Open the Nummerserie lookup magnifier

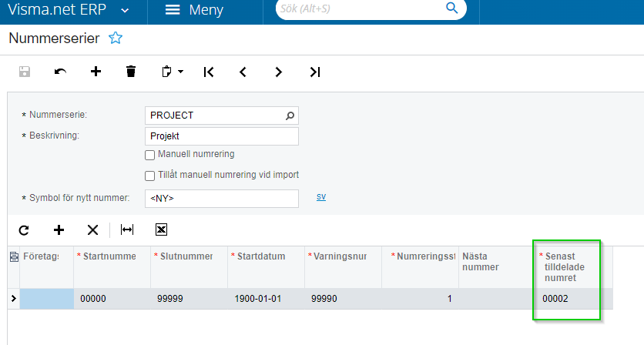[x=290, y=116]
